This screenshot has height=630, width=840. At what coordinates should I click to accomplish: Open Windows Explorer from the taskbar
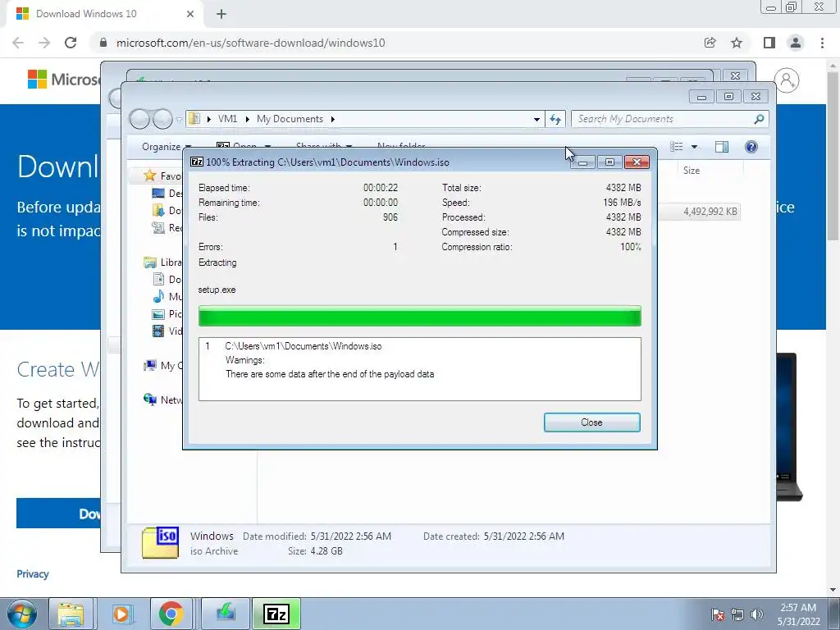[71, 614]
